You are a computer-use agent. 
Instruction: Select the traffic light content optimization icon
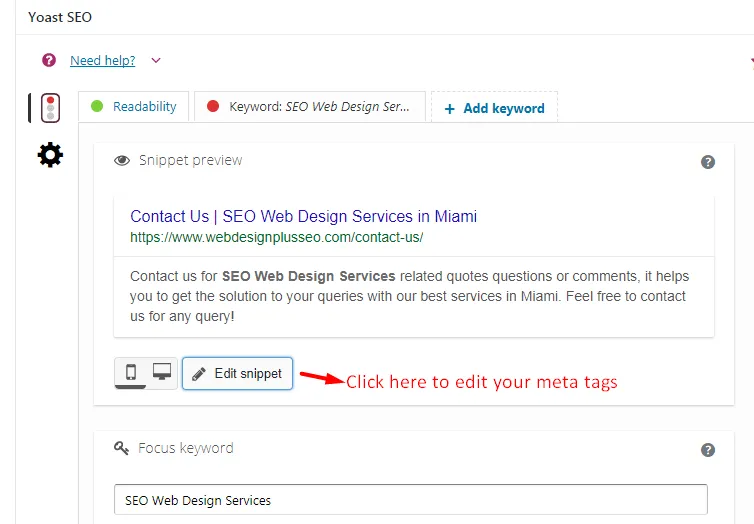48,108
